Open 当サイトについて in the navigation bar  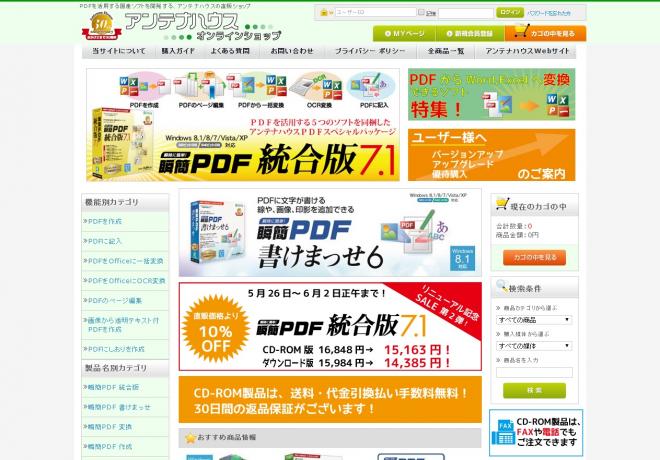point(118,51)
